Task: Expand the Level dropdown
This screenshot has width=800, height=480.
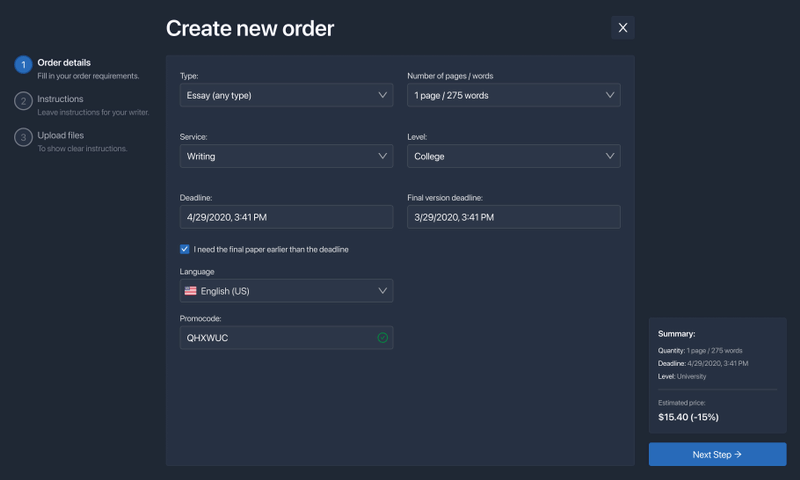Action: click(x=513, y=156)
